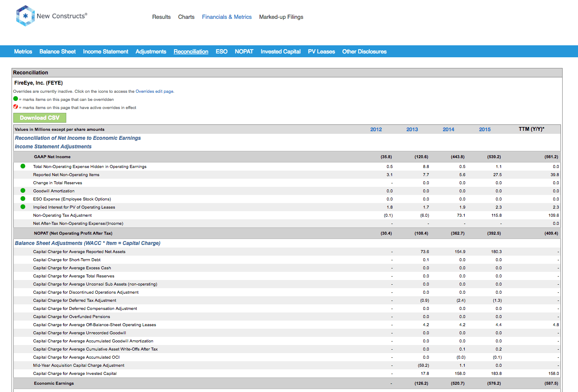Click the New Constructs brand name text

tap(62, 16)
